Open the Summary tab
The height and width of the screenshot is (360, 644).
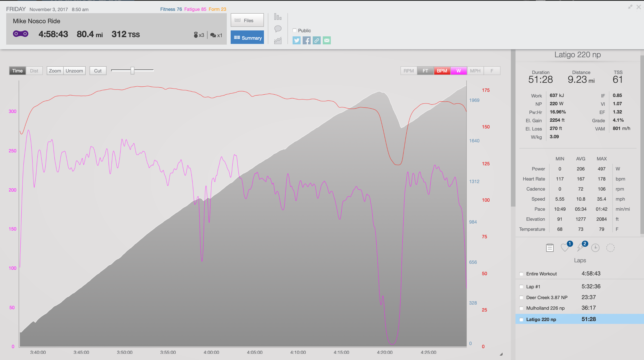247,38
